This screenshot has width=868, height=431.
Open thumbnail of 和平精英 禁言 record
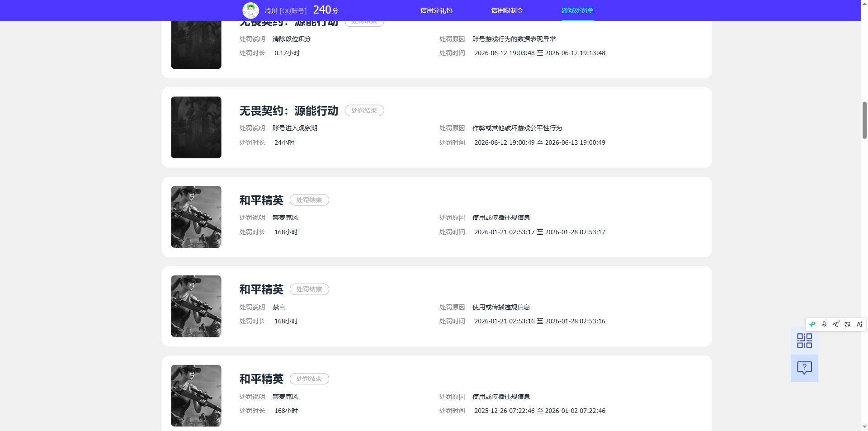196,306
